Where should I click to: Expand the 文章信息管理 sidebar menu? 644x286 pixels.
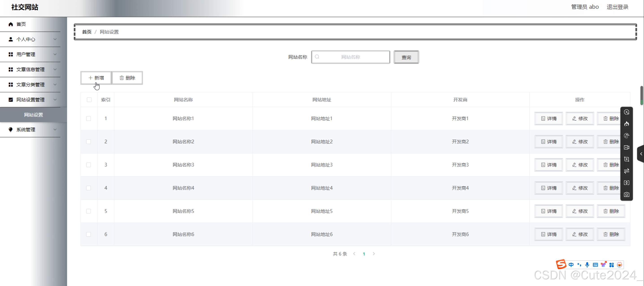(30, 69)
